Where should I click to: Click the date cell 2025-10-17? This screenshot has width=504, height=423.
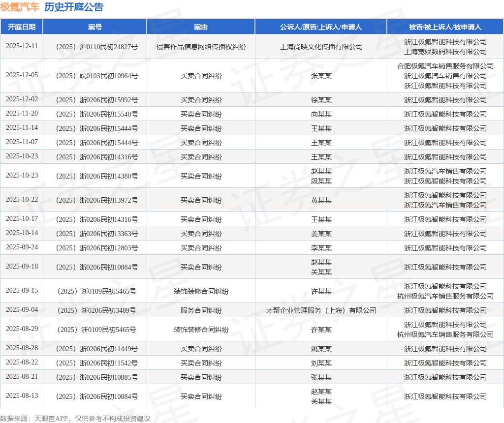point(22,218)
